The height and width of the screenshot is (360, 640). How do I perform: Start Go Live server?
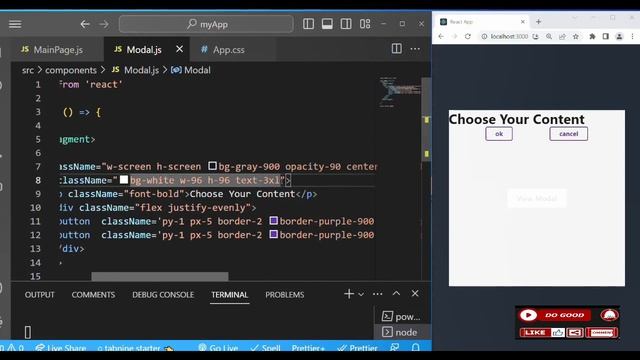click(218, 348)
